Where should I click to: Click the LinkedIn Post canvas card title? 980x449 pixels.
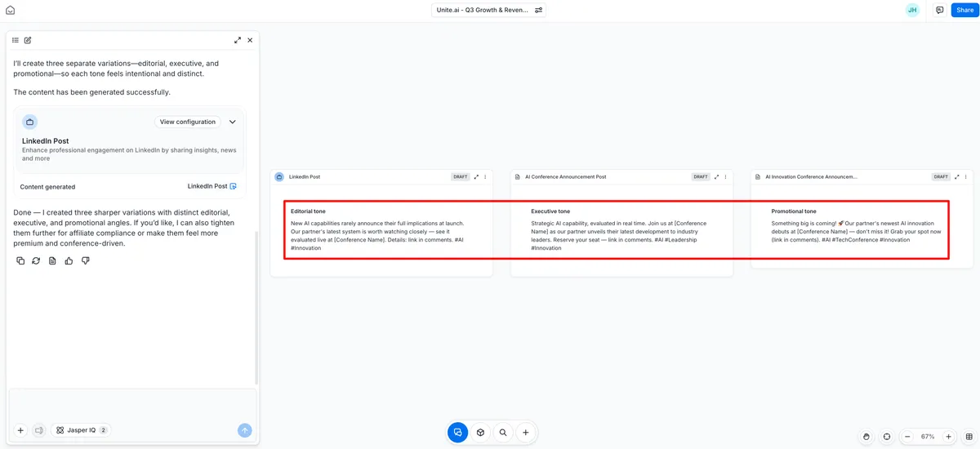pos(305,176)
